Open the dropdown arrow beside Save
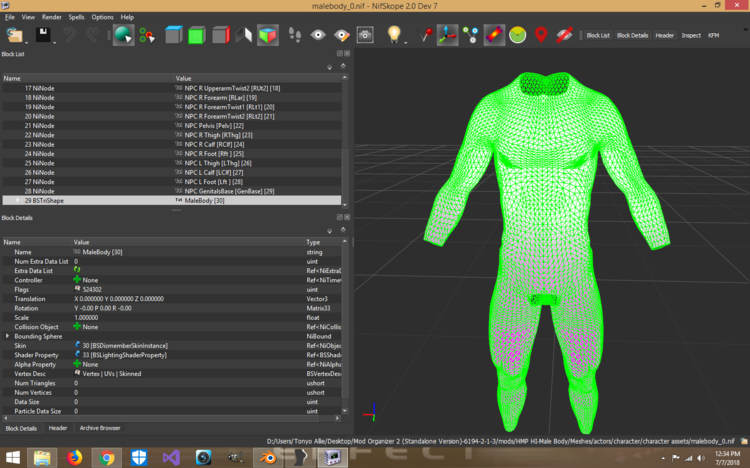Screen dimensions: 750x468 (55, 43)
